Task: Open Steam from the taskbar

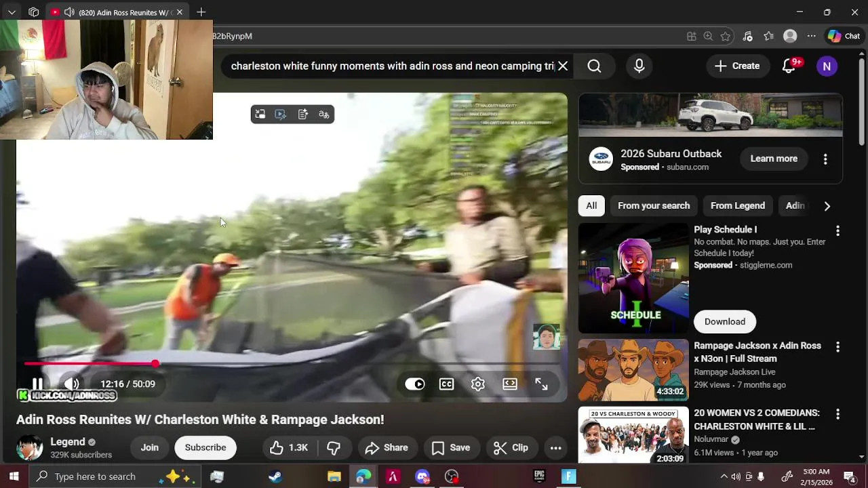Action: coord(275,476)
